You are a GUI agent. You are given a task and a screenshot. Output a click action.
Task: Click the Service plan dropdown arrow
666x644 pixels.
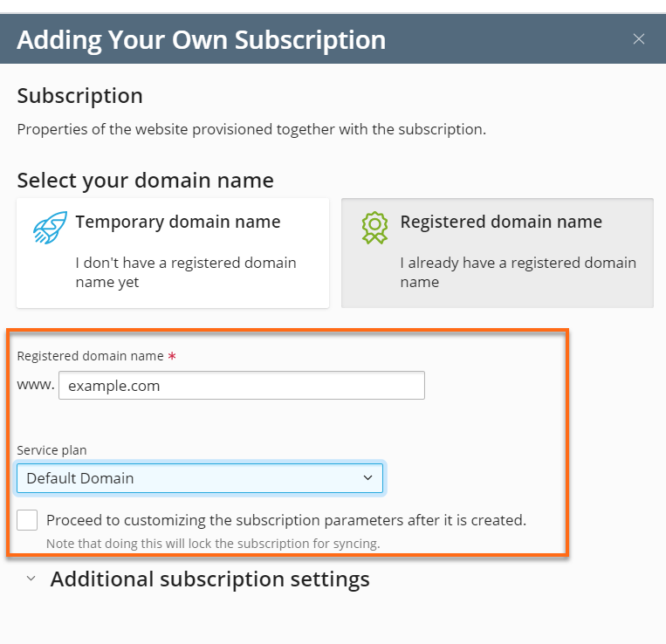(367, 478)
